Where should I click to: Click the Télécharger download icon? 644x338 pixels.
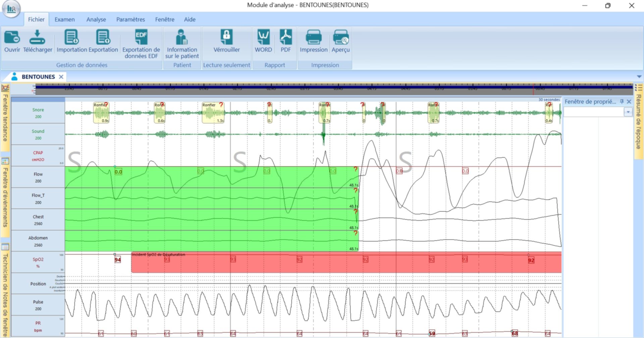(37, 38)
